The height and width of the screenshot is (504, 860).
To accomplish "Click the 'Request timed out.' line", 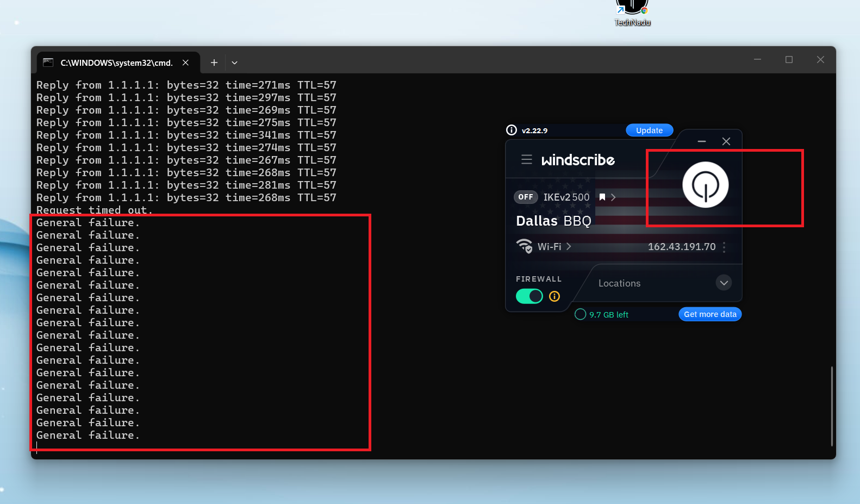I will [95, 210].
